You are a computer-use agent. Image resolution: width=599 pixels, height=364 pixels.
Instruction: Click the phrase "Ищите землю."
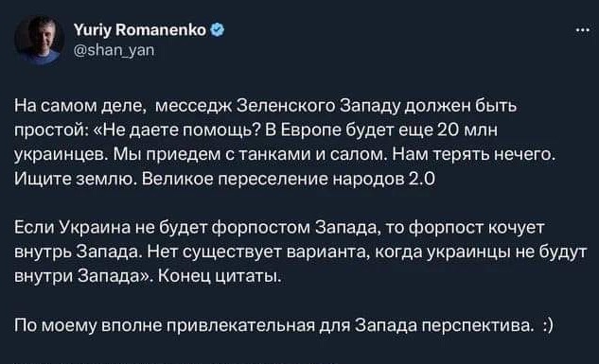click(77, 179)
